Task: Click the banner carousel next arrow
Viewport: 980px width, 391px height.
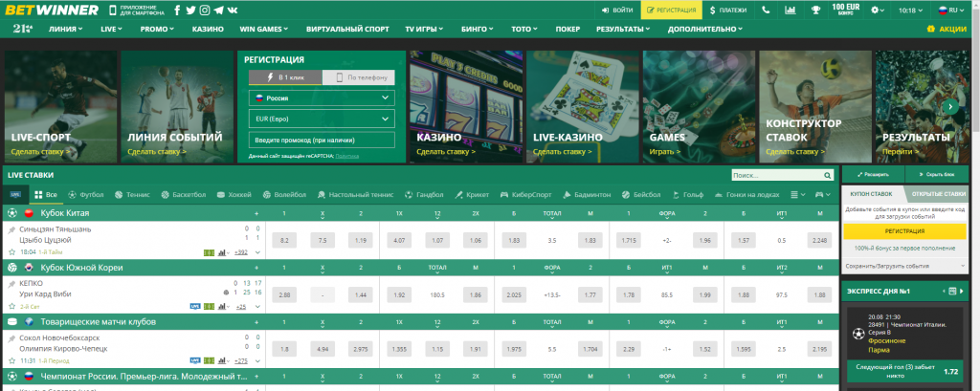Action: (950, 106)
